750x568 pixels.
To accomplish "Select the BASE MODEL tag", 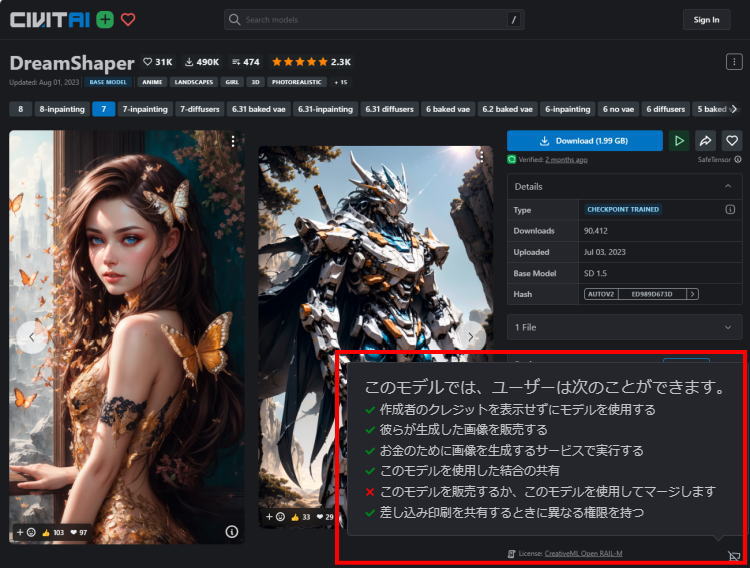I will coord(108,82).
